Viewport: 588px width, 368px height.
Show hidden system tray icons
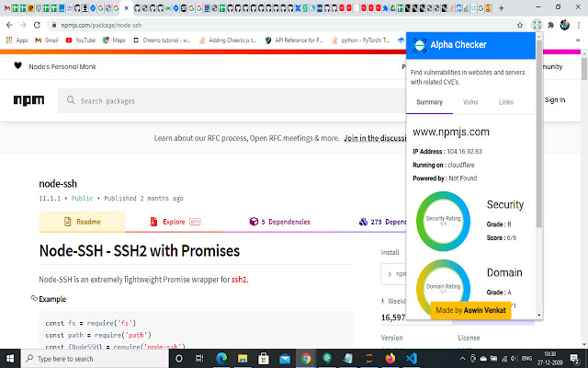click(462, 359)
